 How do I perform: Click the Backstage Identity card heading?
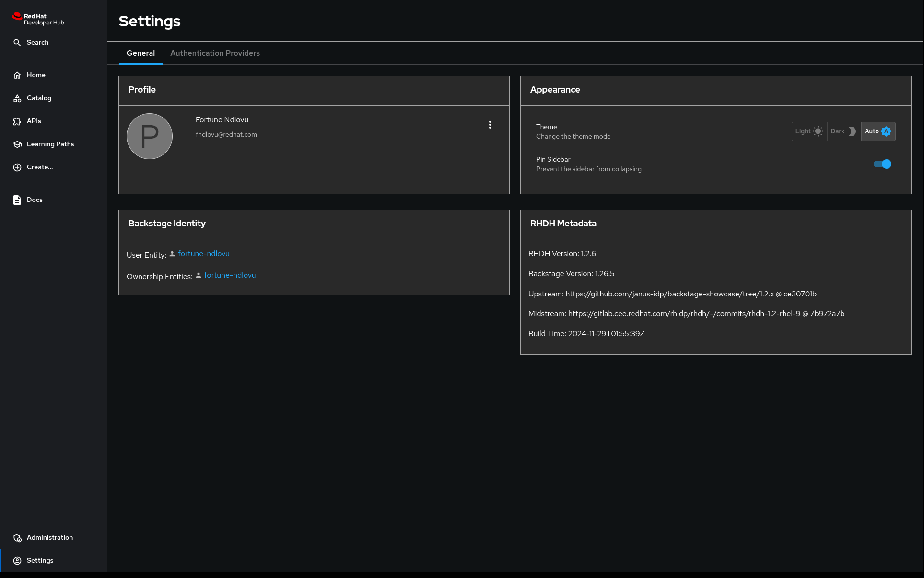tap(167, 224)
